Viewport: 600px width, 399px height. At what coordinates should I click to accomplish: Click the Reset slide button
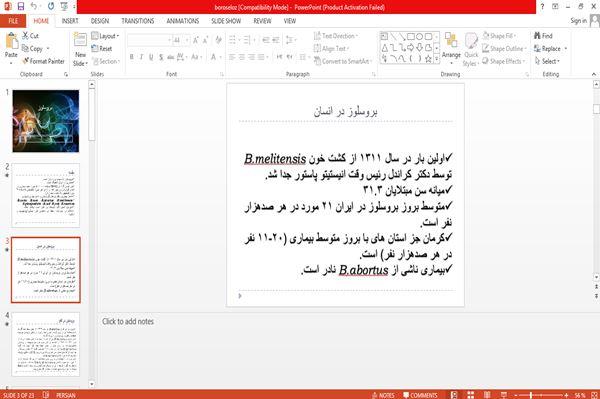102,49
